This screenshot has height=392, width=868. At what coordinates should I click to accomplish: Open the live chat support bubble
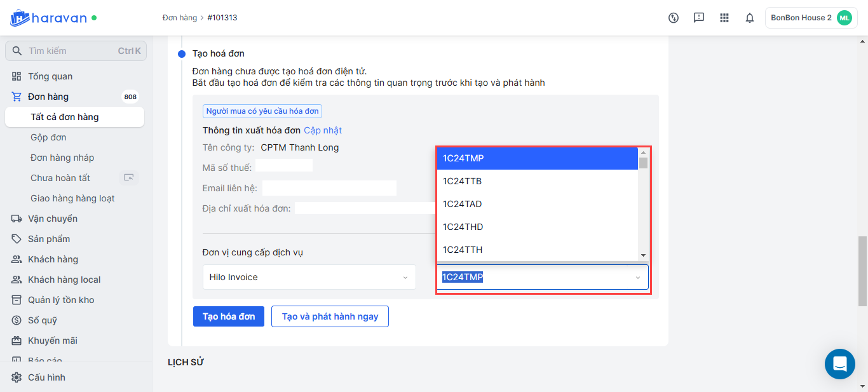click(839, 364)
